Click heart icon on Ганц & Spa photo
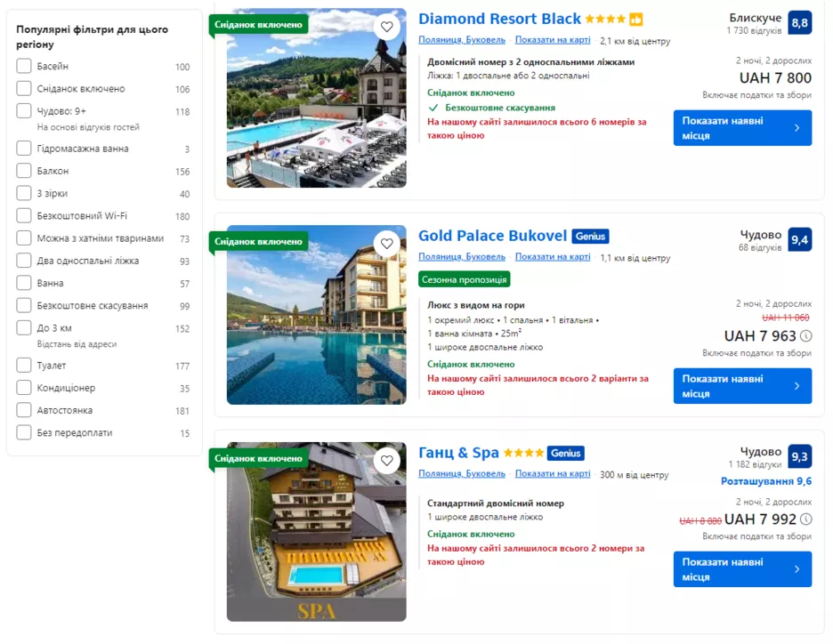This screenshot has height=644, width=833. [387, 461]
